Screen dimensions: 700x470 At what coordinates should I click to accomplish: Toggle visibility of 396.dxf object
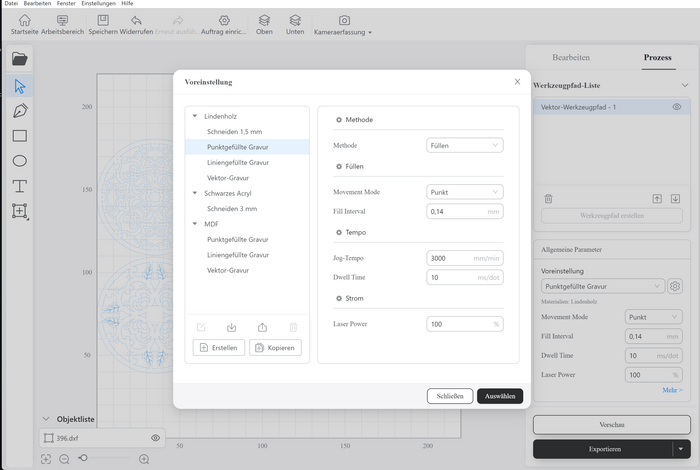155,438
